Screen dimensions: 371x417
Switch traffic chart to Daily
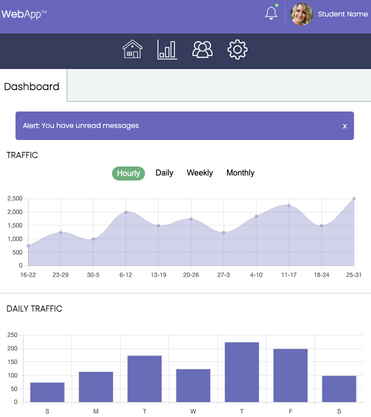click(164, 173)
